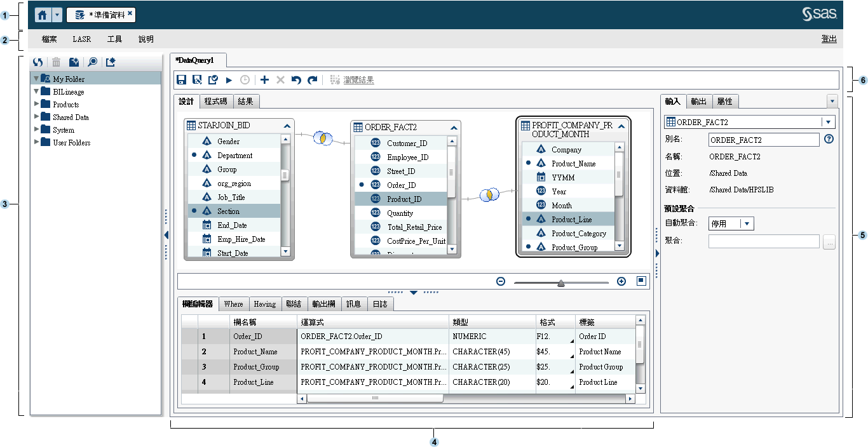Viewport: 868px width, 447px height.
Task: Redo the last undone action
Action: 311,79
